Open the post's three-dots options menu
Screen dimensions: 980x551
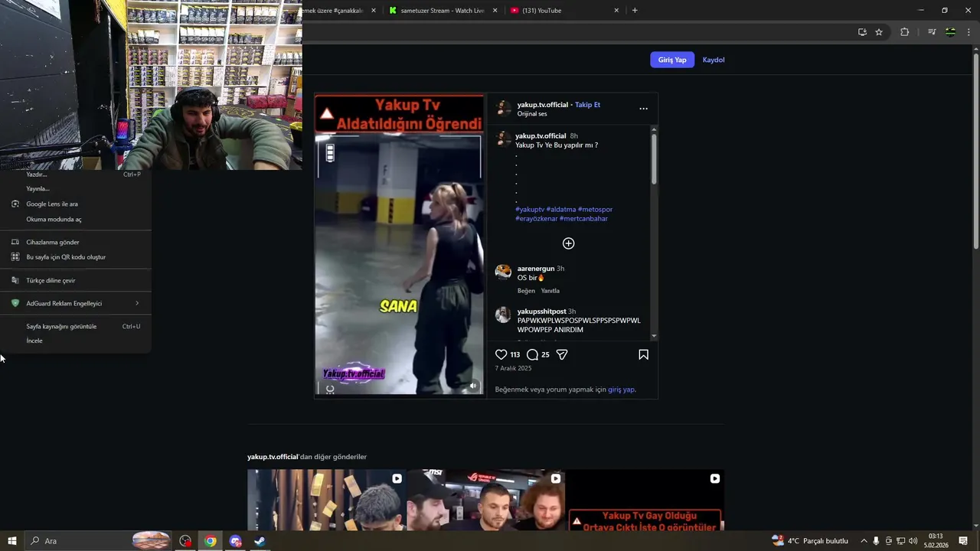click(x=643, y=109)
